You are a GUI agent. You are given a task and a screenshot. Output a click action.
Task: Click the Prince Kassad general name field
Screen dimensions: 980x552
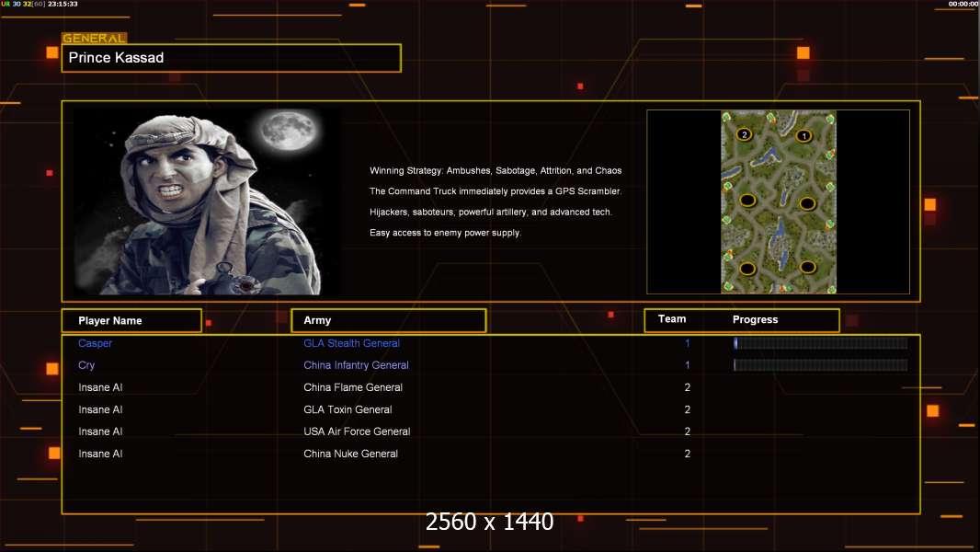[x=232, y=58]
